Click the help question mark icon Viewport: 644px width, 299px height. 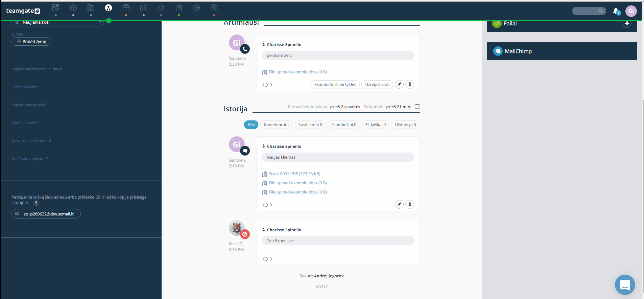click(36, 203)
